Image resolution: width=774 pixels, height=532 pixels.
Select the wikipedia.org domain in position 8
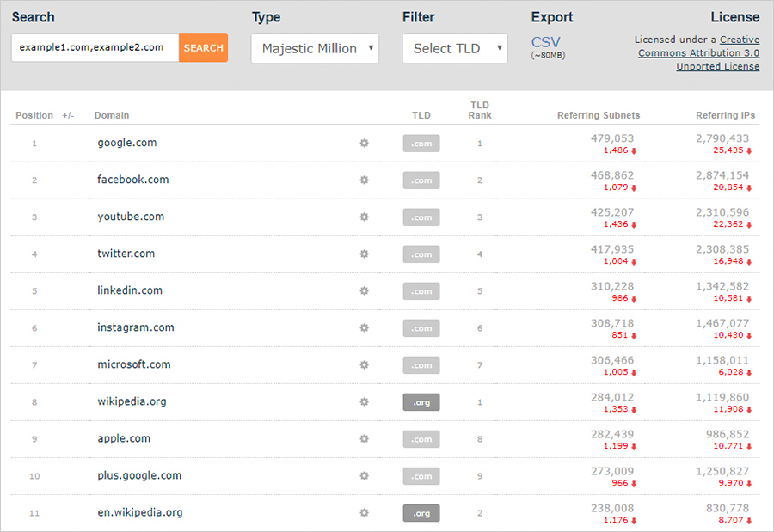coord(132,401)
